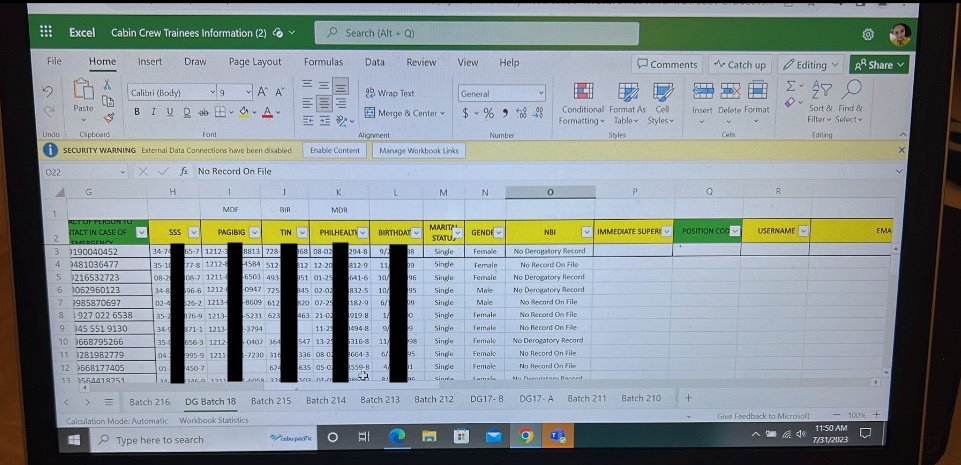Click the Increase Indent icon

coord(325,121)
